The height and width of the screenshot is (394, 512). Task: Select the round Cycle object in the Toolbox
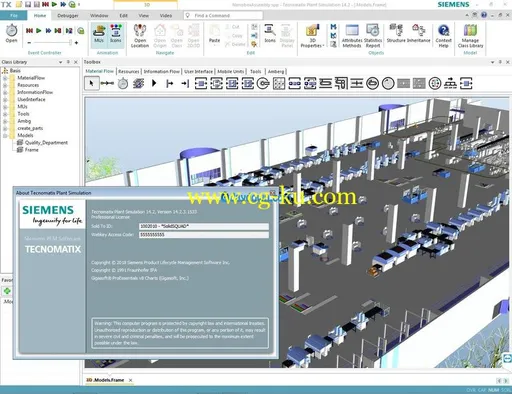point(388,83)
